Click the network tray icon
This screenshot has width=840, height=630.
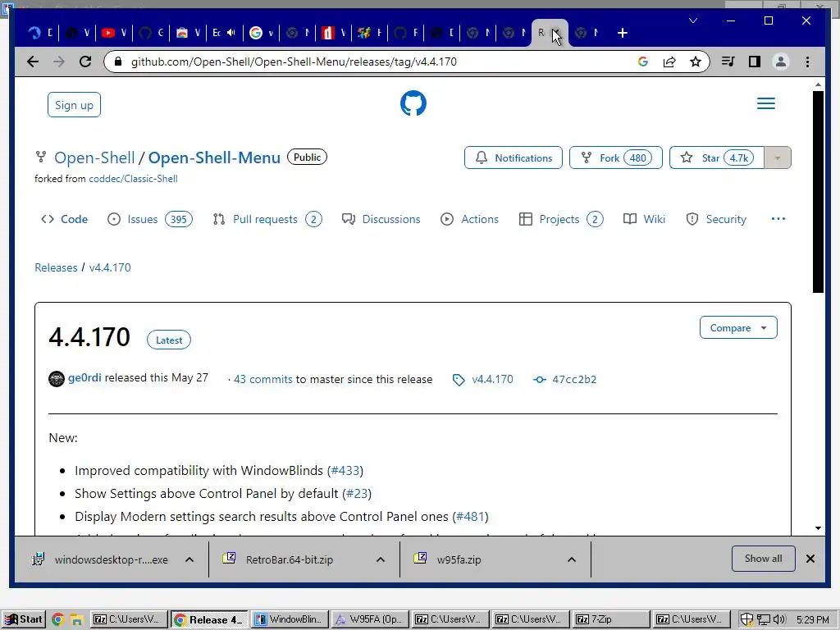pyautogui.click(x=763, y=620)
